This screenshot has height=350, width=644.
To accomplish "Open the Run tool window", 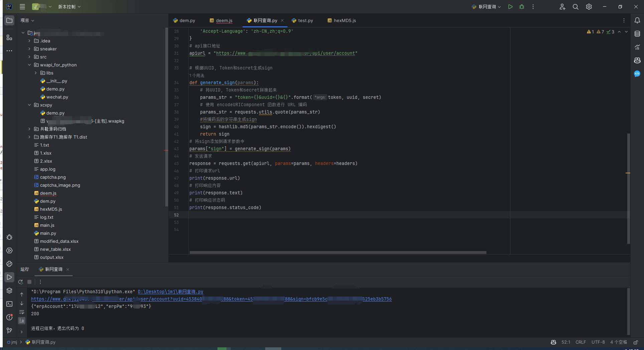I will [9, 277].
